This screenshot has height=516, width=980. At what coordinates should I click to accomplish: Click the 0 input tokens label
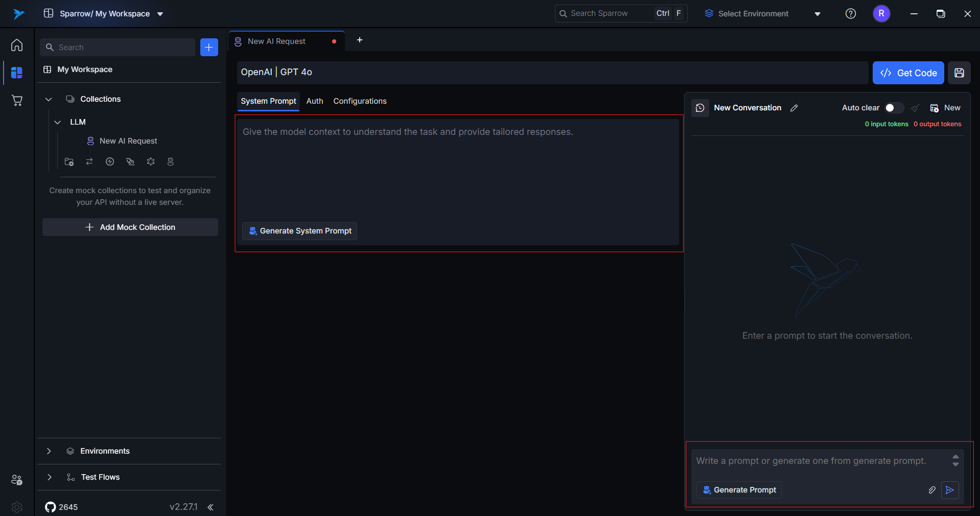click(x=886, y=124)
